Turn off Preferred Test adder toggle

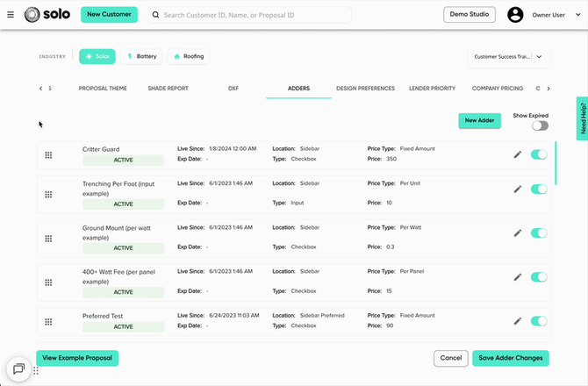coord(539,321)
